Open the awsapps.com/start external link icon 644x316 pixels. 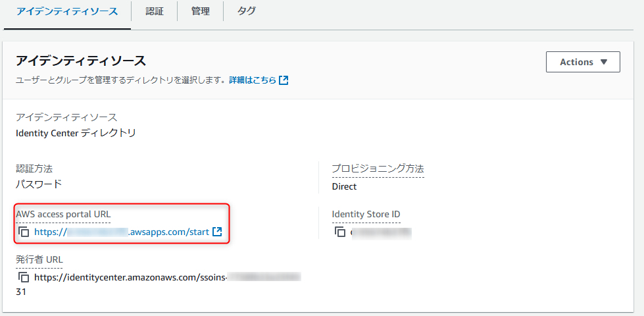coord(217,232)
